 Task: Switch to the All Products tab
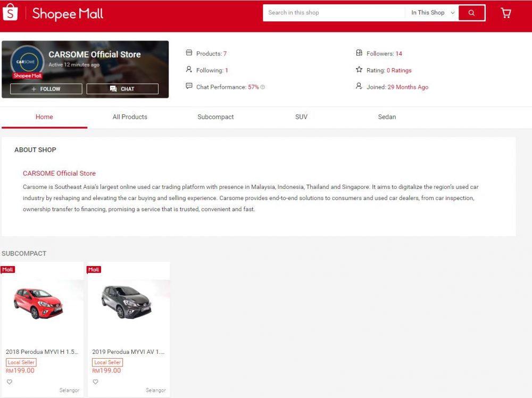click(130, 117)
